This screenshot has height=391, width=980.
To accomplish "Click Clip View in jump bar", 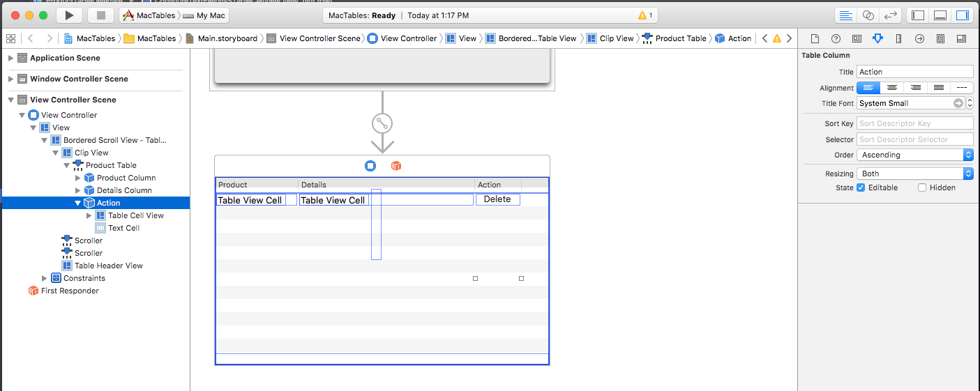I will click(x=610, y=38).
